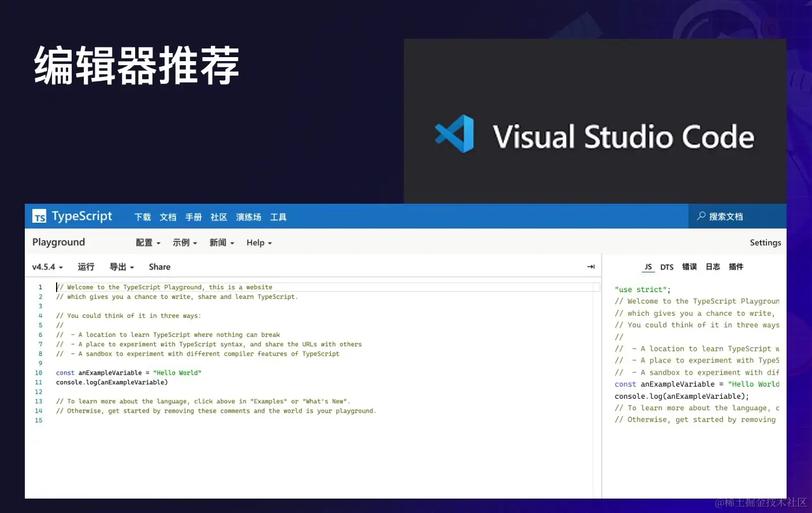Click the "use strict" output line
812x513 pixels.
[643, 289]
